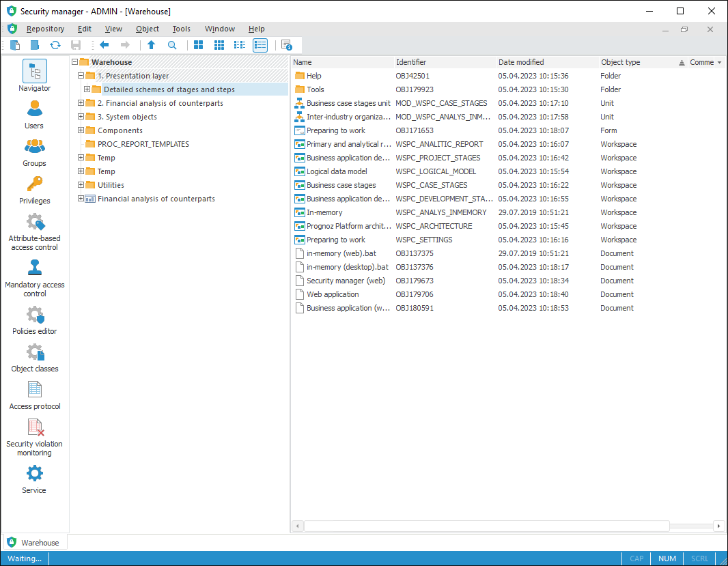Select the Tools folder row
Image resolution: width=728 pixels, height=566 pixels.
[x=507, y=89]
